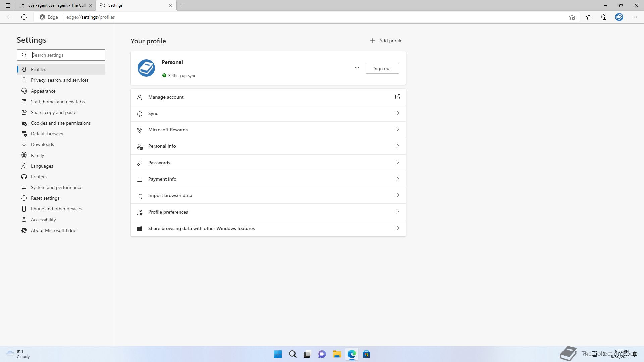Open System and performance settings
Image resolution: width=644 pixels, height=362 pixels.
click(61, 187)
